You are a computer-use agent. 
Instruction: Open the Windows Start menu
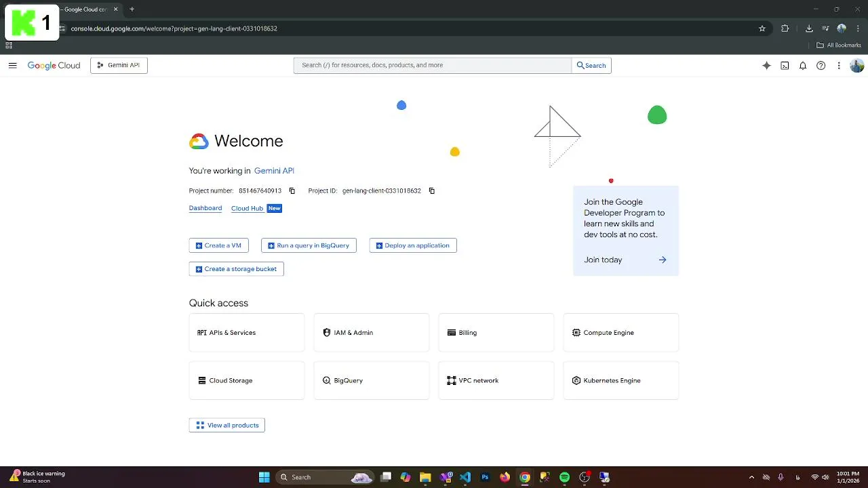264,477
